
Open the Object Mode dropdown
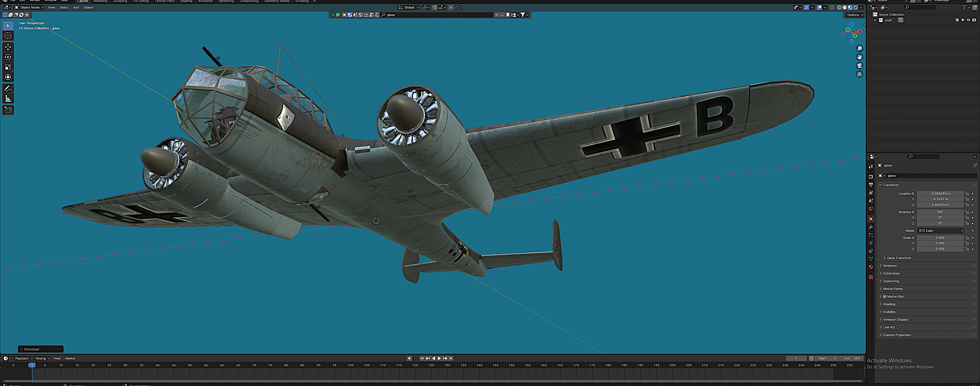(x=29, y=8)
